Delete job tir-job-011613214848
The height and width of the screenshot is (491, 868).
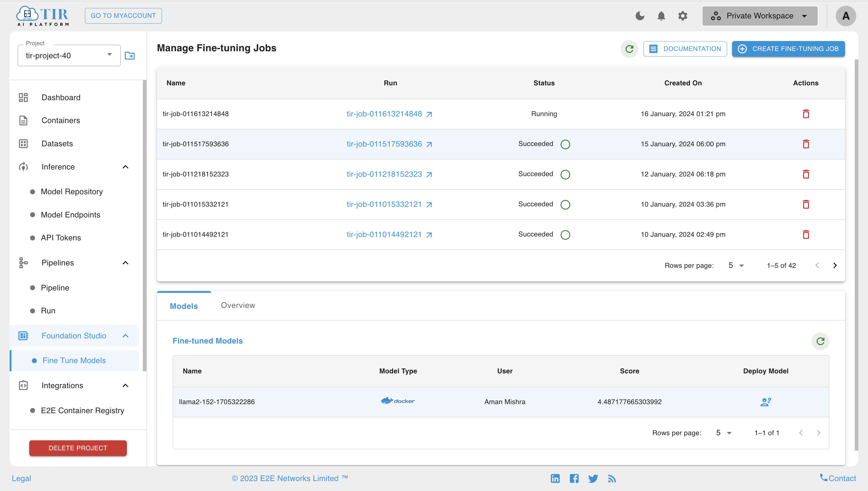coord(806,114)
